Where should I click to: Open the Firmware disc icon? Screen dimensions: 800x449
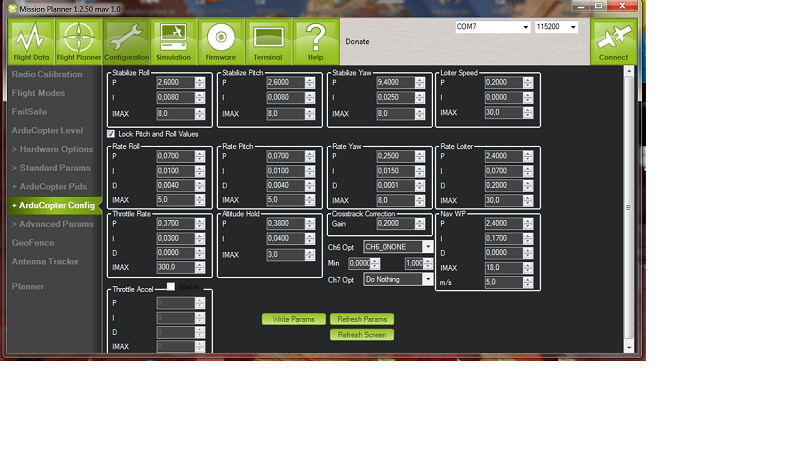221,42
